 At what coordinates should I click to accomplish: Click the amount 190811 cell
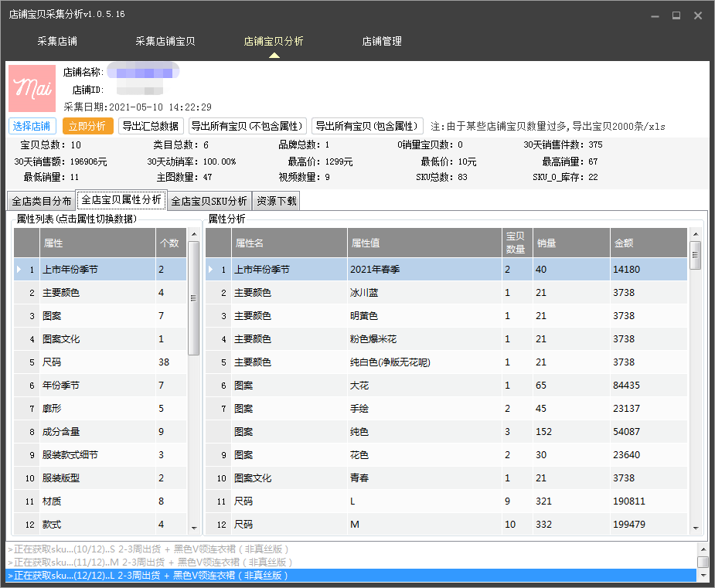(649, 501)
